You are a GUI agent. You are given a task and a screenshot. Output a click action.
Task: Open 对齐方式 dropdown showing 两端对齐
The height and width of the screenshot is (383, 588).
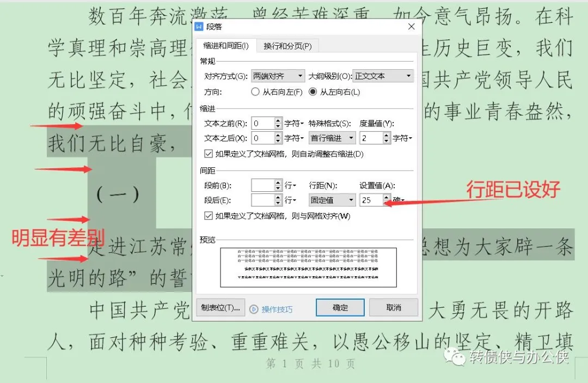click(278, 76)
